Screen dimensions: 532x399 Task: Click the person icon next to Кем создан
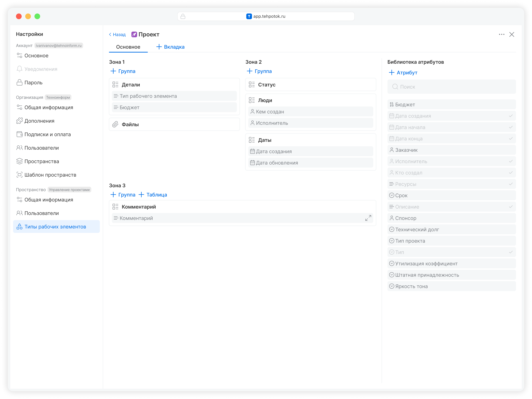pyautogui.click(x=252, y=112)
